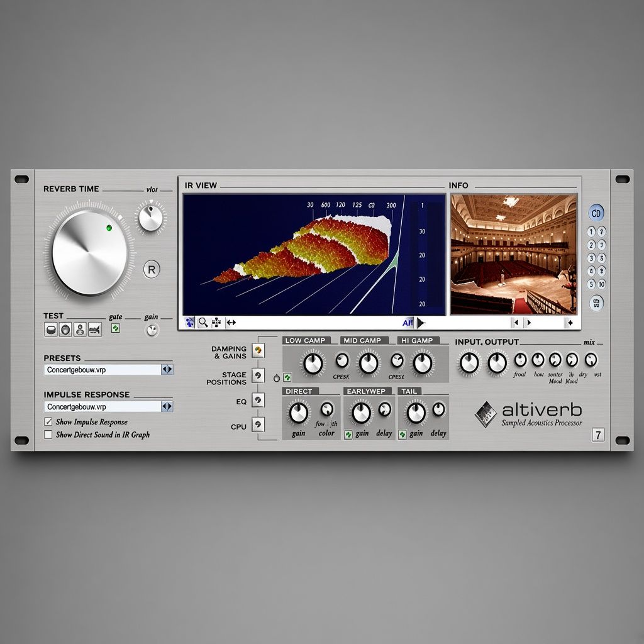644x644 pixels.
Task: Click the Low Camp large knob
Action: [x=313, y=364]
